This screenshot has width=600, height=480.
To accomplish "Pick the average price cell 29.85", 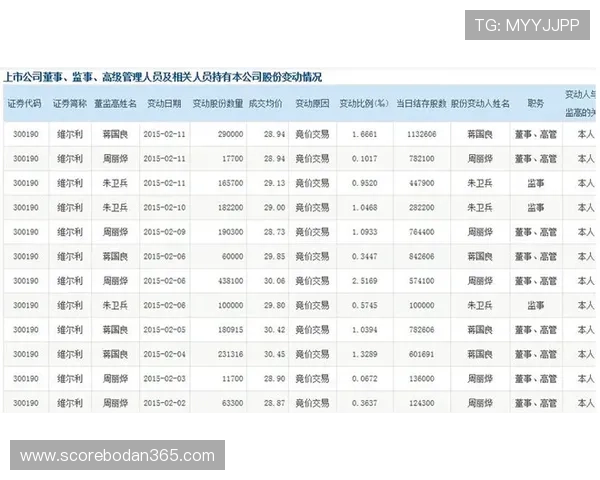I will tap(274, 257).
